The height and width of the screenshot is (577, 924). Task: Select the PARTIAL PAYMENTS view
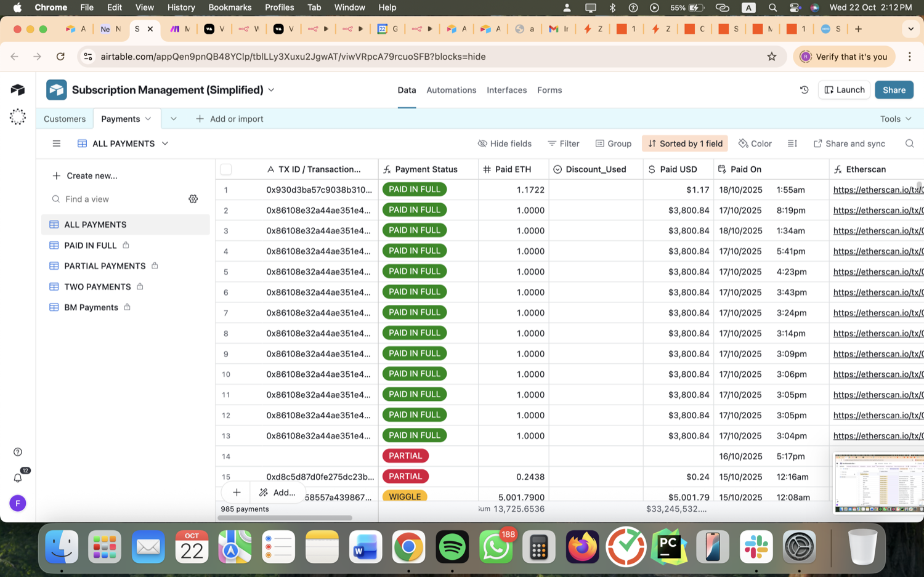(105, 266)
